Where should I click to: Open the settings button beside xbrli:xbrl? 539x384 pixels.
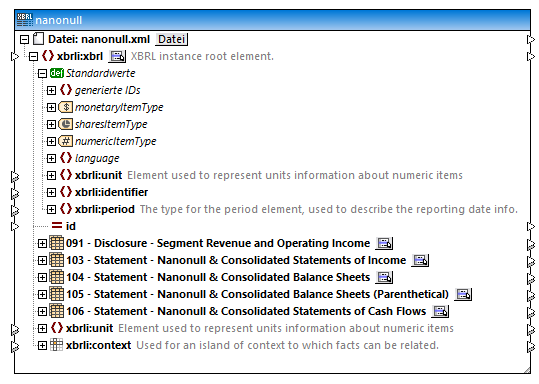pyautogui.click(x=117, y=56)
